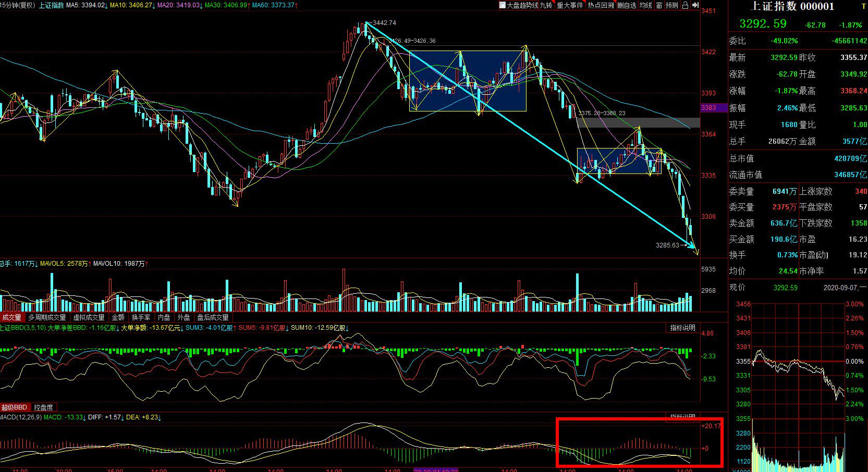Click the skip-to-end arrow icon
868x472 pixels.
point(695,5)
